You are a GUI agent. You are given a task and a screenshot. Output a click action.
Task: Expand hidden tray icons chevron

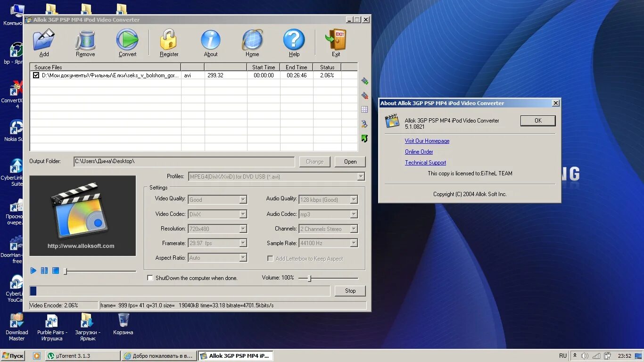pos(575,356)
